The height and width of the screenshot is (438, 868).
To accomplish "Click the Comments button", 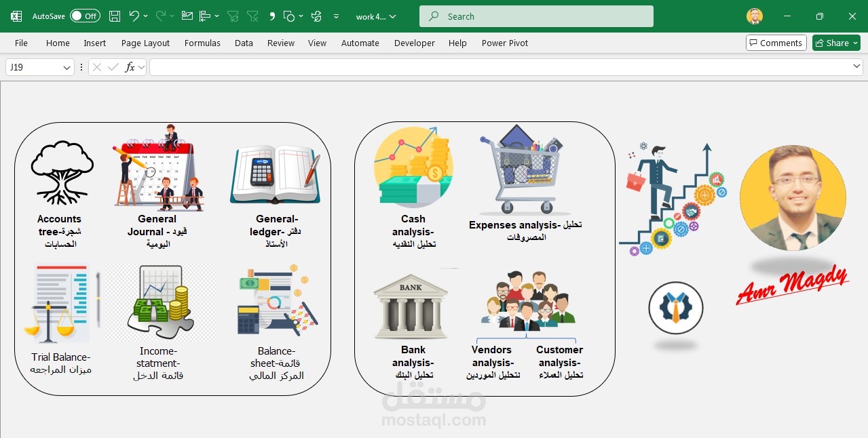I will (776, 43).
